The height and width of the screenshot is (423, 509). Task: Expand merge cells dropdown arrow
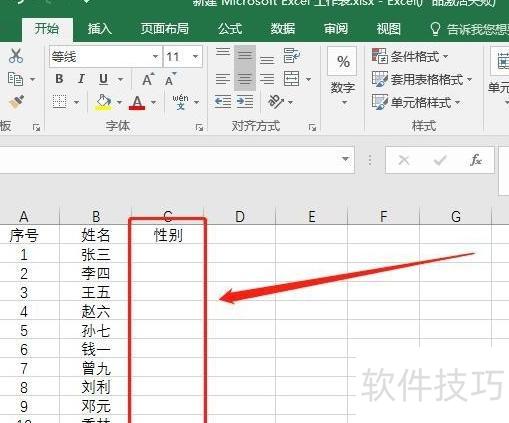pos(308,80)
